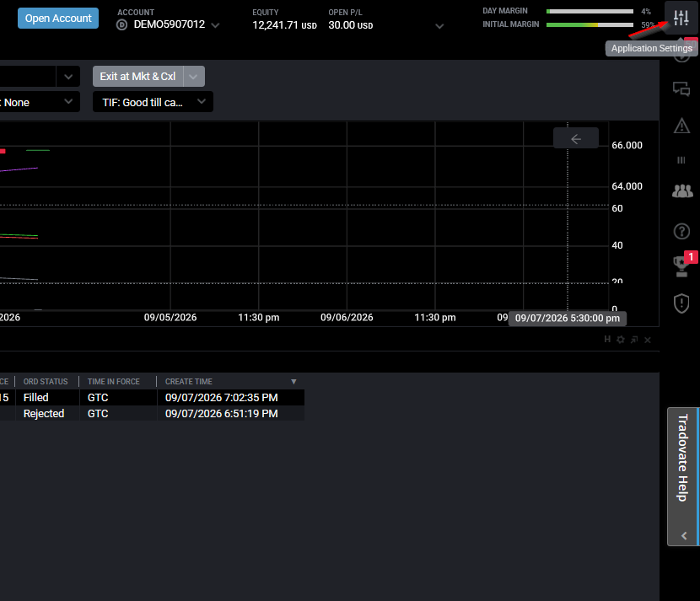This screenshot has width=700, height=601.
Task: Click Open P/L value 30.00 USD
Action: 351,25
